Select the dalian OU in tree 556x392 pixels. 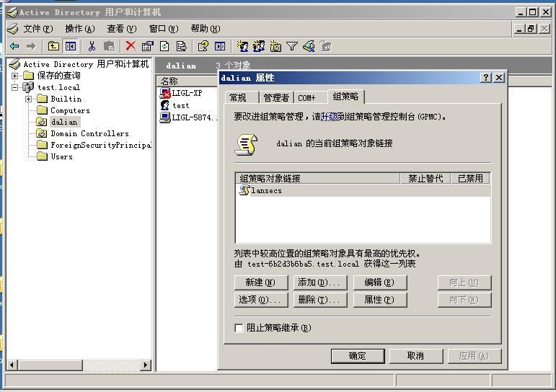(x=64, y=122)
